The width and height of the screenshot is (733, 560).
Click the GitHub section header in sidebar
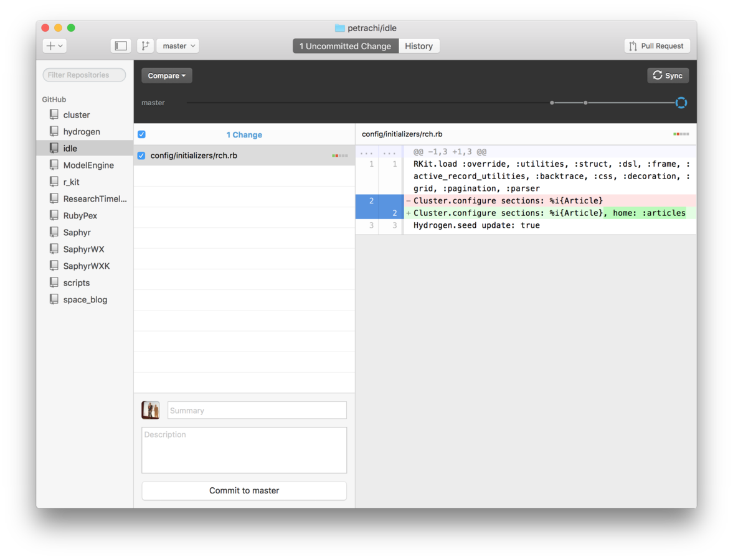click(x=54, y=100)
